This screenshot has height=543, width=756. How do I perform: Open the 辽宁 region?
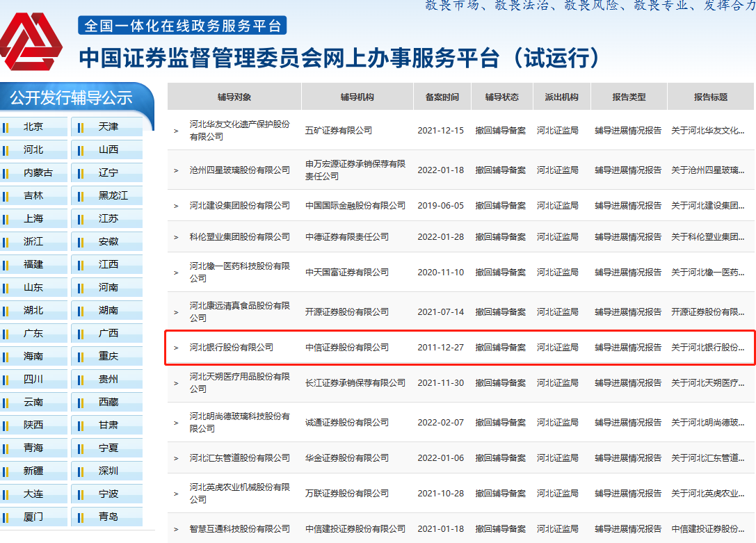click(x=107, y=172)
